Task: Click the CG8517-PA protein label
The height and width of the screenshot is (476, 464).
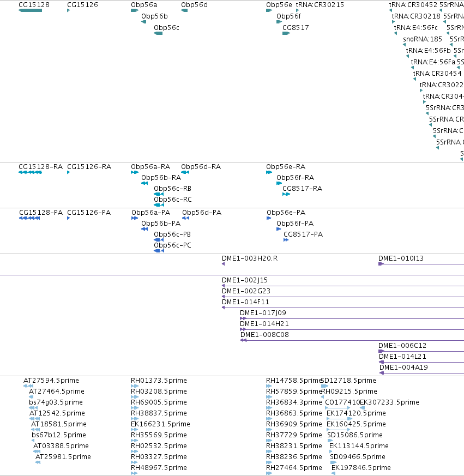Action: pyautogui.click(x=303, y=234)
